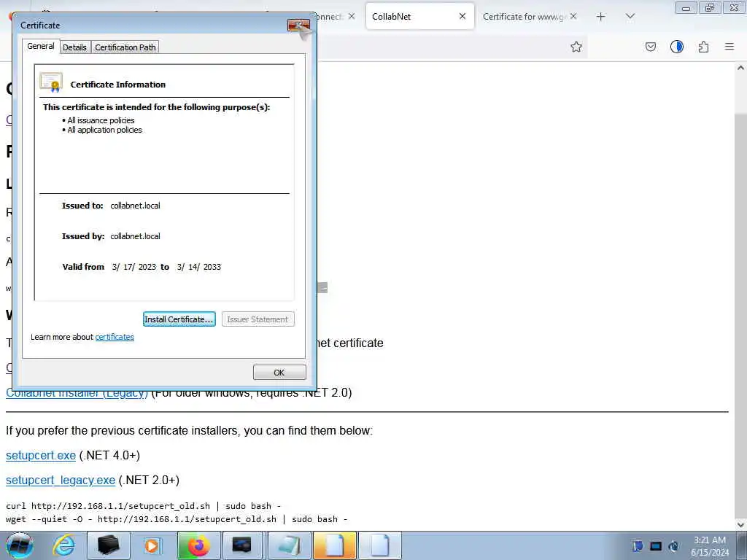The image size is (747, 560).
Task: Switch to the 'Certificate for www.g' tab
Action: (523, 17)
